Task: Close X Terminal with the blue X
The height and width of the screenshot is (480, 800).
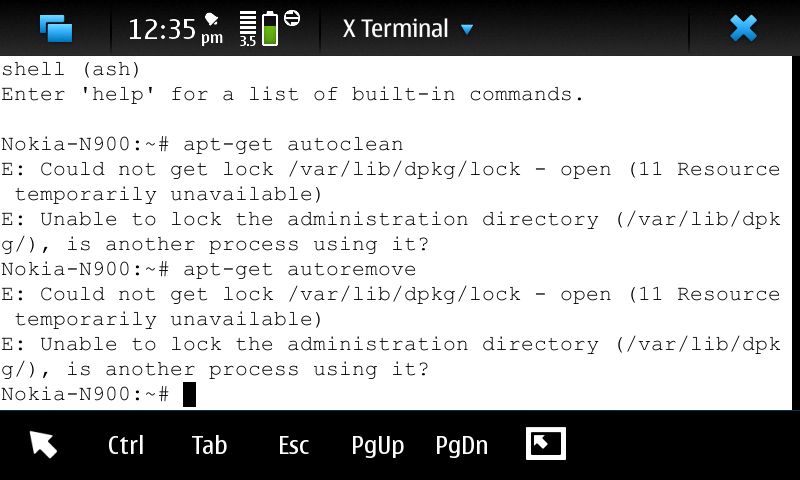Action: tap(743, 28)
